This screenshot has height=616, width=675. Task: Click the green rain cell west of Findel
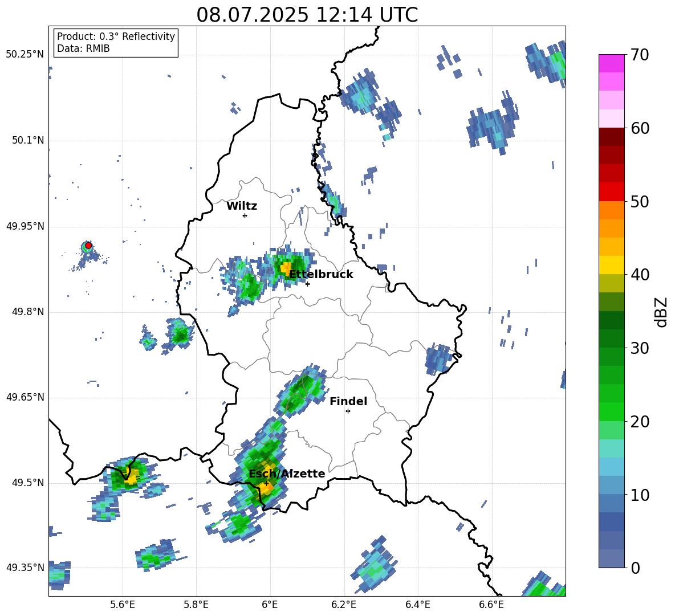coord(301,390)
